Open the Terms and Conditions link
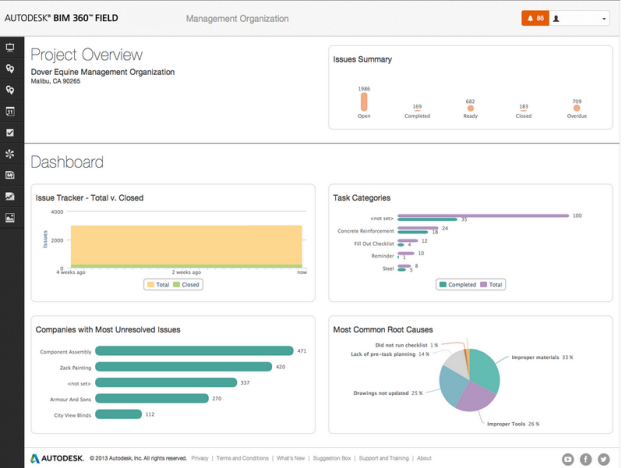Viewport: 626px width, 468px height. (x=242, y=458)
